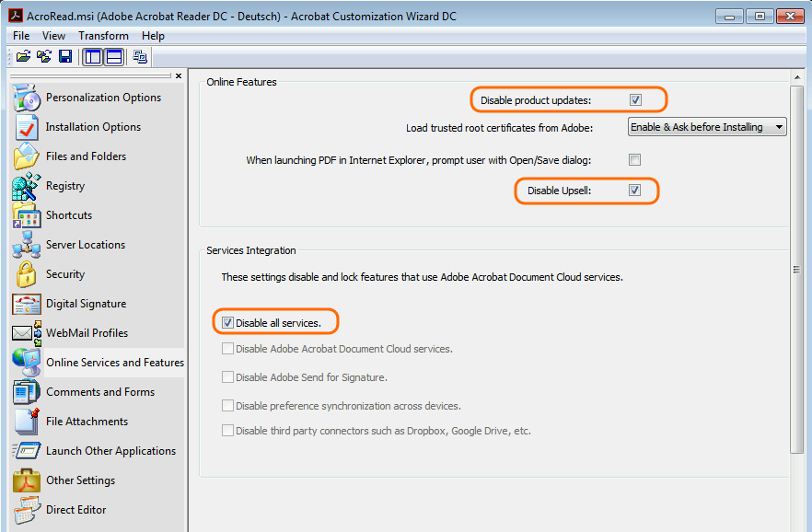This screenshot has height=532, width=812.
Task: Uncheck Disable all services checkbox
Action: click(x=227, y=323)
